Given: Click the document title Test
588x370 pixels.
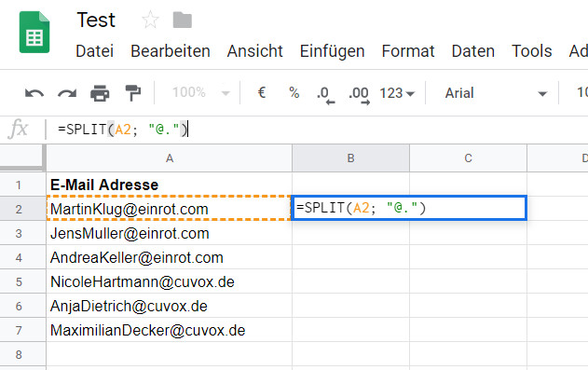Looking at the screenshot, I should click(x=96, y=20).
